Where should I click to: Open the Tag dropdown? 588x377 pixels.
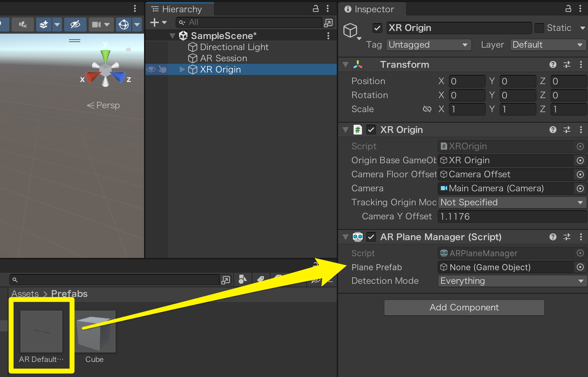pyautogui.click(x=428, y=45)
